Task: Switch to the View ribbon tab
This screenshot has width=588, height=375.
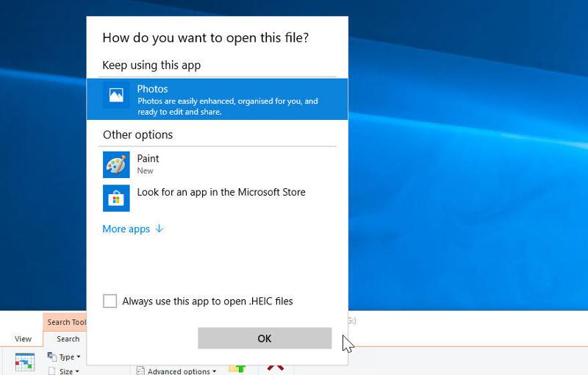Action: (23, 339)
